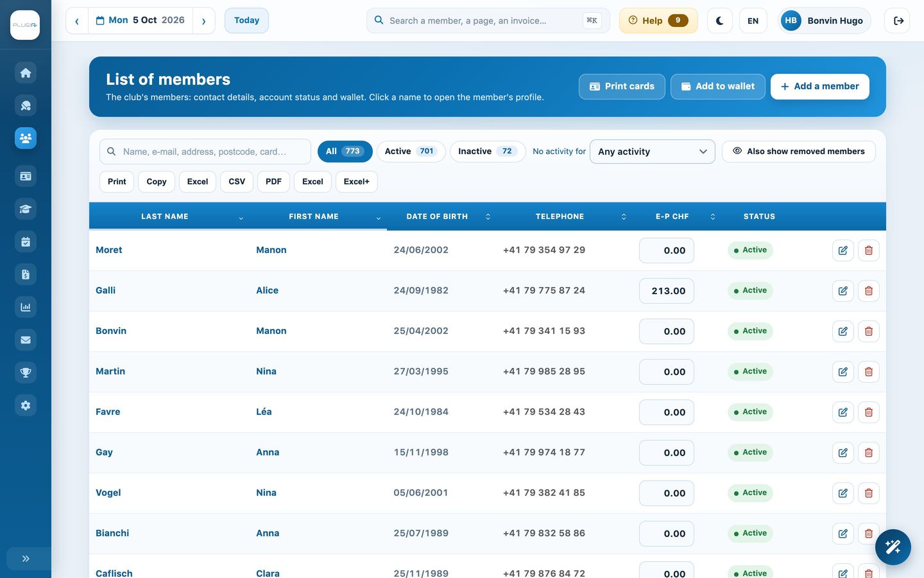This screenshot has height=578, width=924.
Task: Export list with CSV button
Action: (237, 182)
